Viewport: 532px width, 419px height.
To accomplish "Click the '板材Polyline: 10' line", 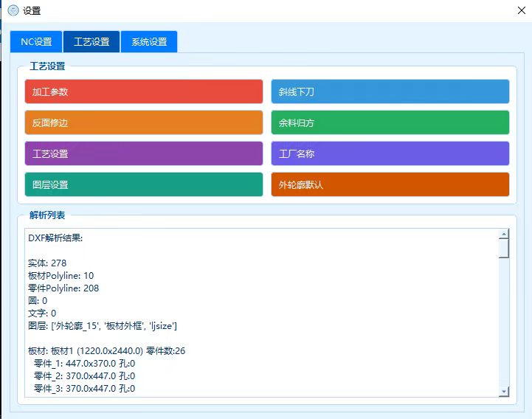I will coord(61,276).
